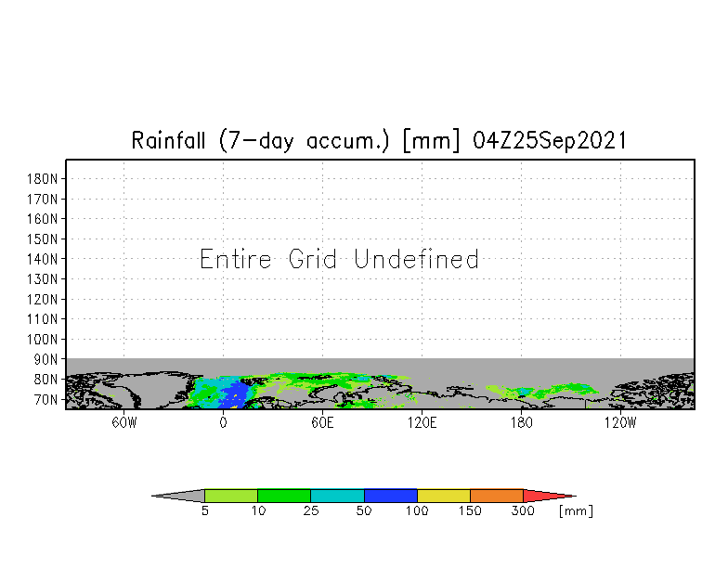Click the colorbar value 10
Viewport: 728px width, 568px height.
point(258,510)
